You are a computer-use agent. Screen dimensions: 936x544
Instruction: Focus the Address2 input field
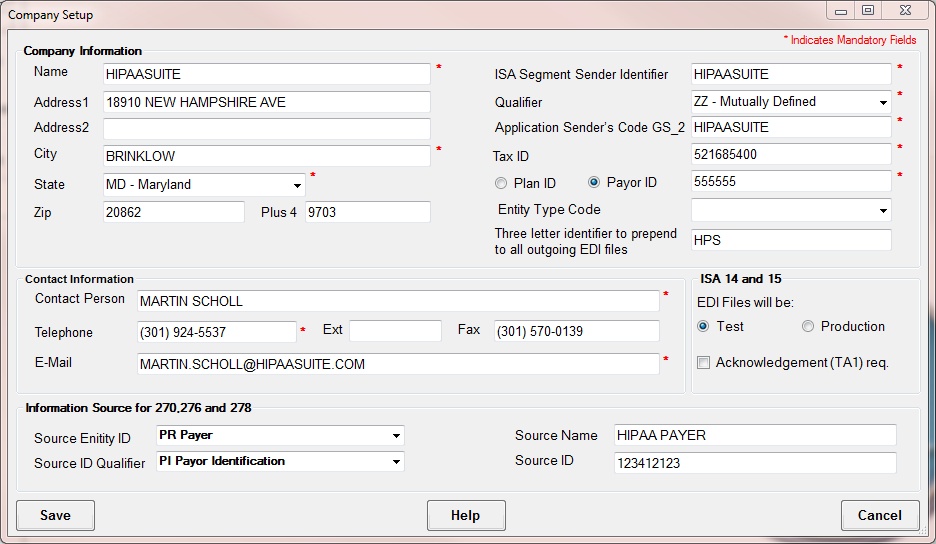click(266, 129)
